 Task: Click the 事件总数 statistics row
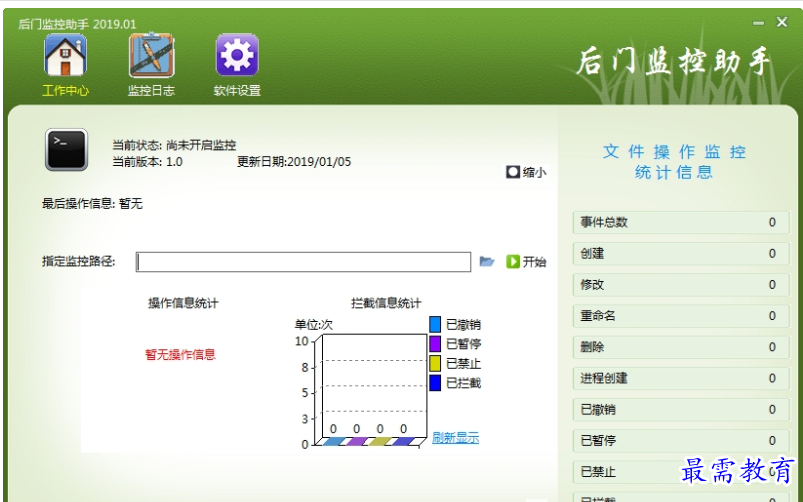[681, 222]
